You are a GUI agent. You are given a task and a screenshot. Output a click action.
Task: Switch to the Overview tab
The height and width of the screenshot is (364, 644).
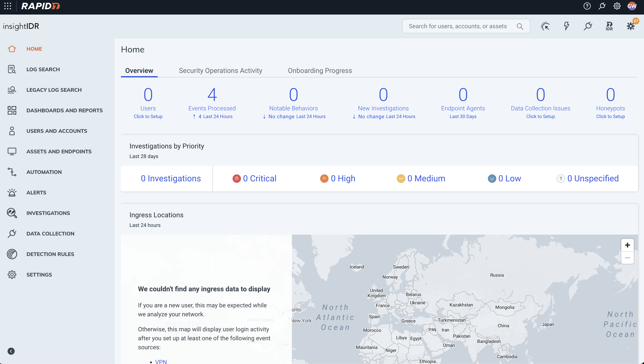(x=139, y=71)
